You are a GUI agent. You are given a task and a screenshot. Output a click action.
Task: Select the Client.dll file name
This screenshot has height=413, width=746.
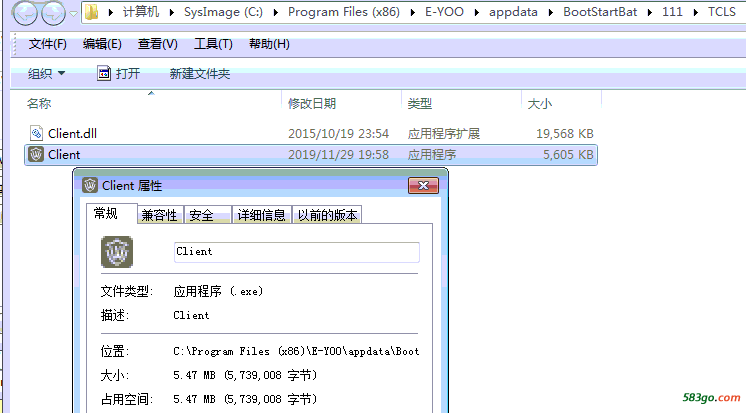pyautogui.click(x=72, y=134)
